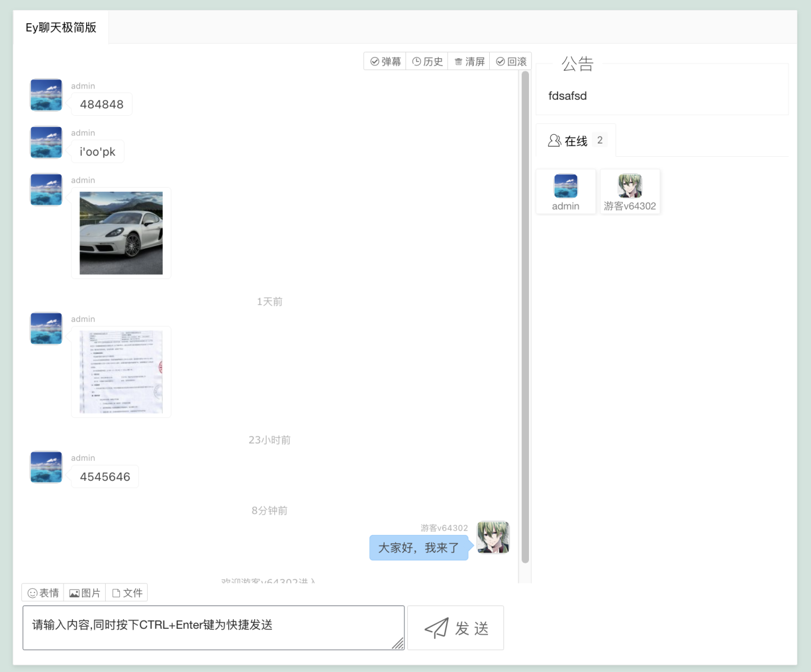Open the 表情 emoji picker
Image resolution: width=811 pixels, height=672 pixels.
pos(43,593)
